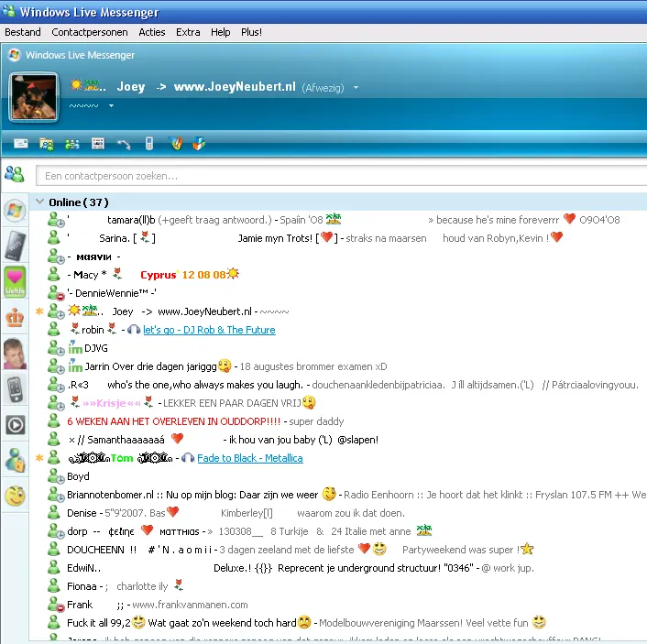
Task: Select contact × // Samanthaaaaaaá
Action: 338,440
